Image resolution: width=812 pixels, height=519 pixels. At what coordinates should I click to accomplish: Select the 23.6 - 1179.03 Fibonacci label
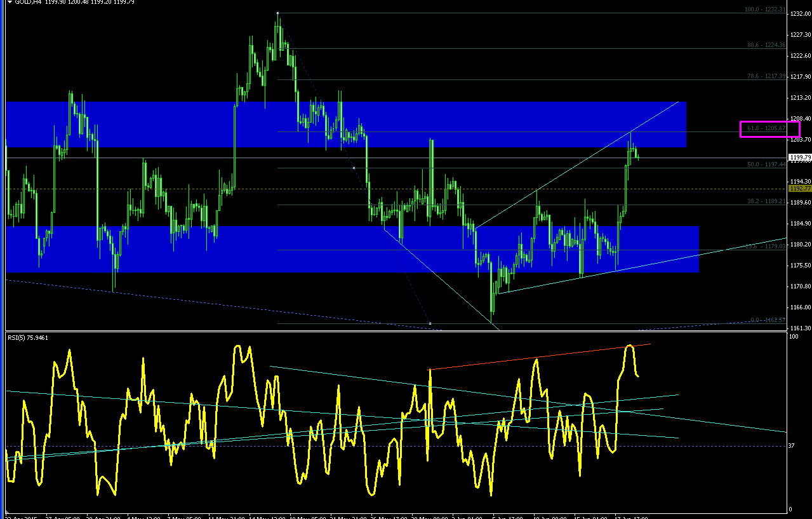click(767, 246)
